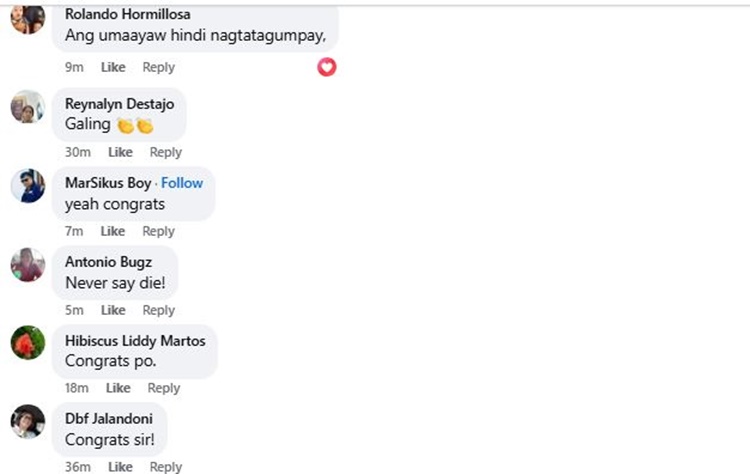The width and height of the screenshot is (750, 474).
Task: Like Rolando Hormillosa's comment
Action: [113, 67]
